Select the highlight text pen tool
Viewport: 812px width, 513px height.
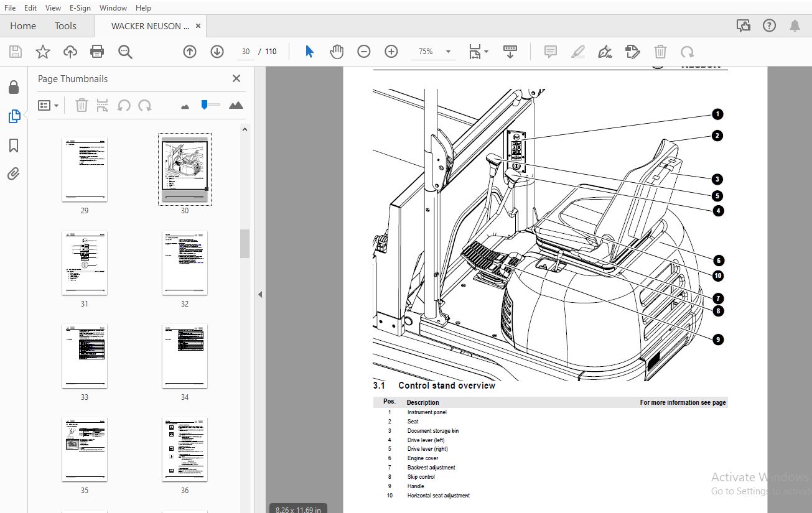coord(578,52)
